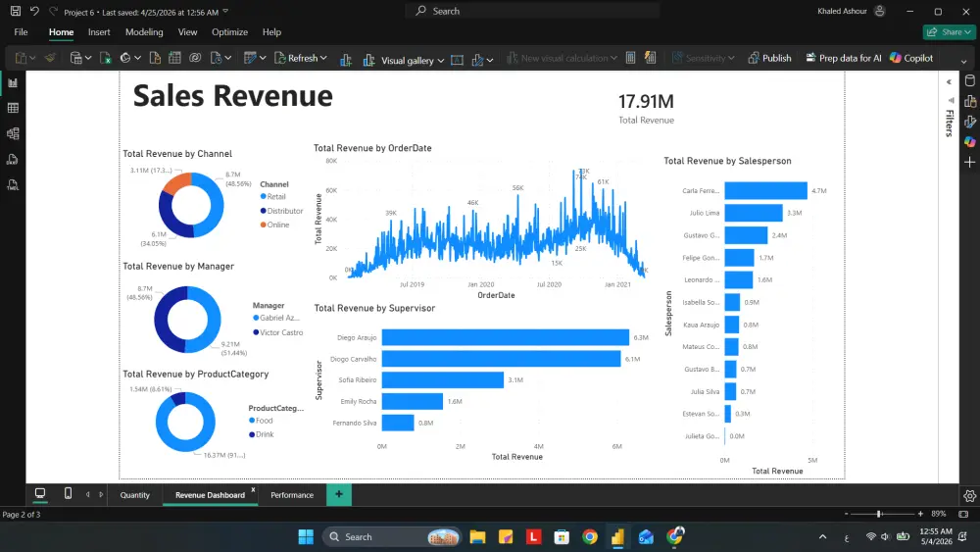Switch to Table view in left sidebar
This screenshot has width=980, height=552.
(13, 108)
